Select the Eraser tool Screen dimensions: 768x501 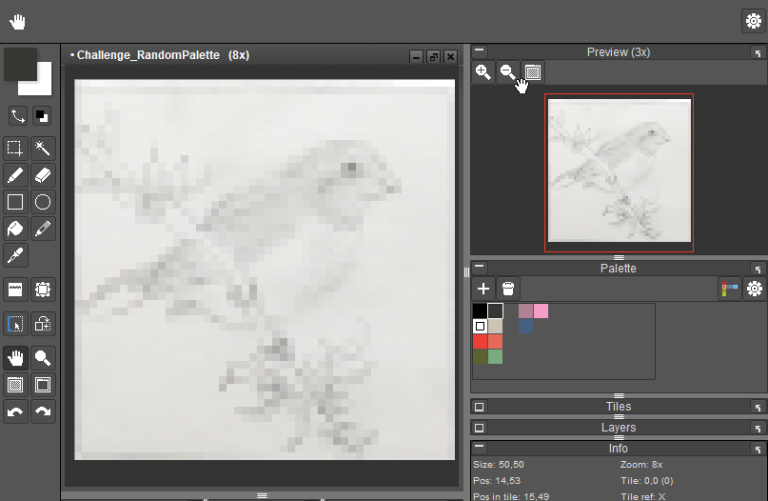click(42, 175)
